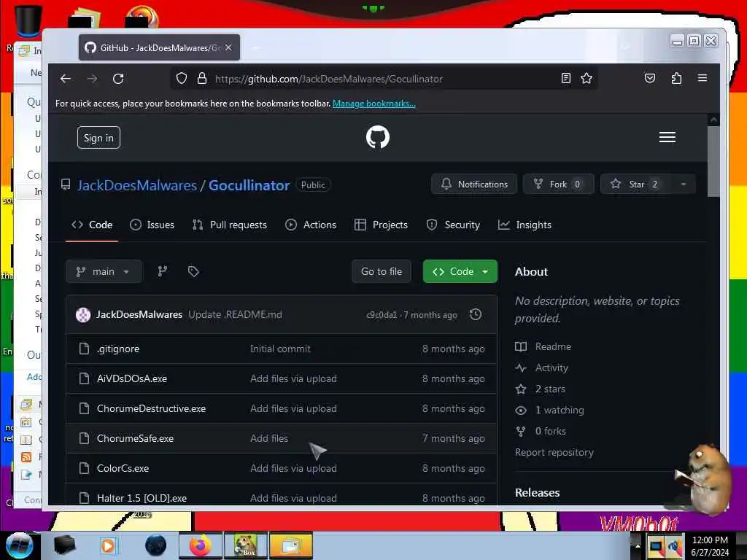Bookmark this page with the star icon
Screen dimensions: 747x560
tap(587, 78)
